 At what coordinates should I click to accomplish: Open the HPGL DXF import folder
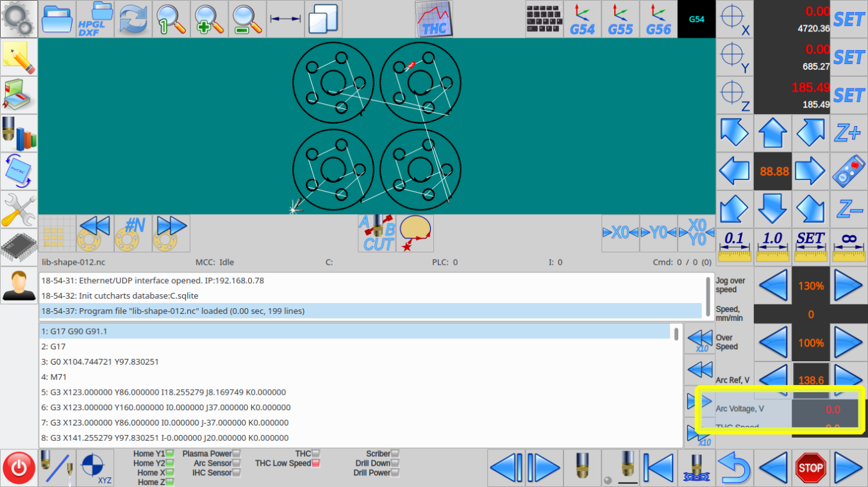pyautogui.click(x=96, y=19)
